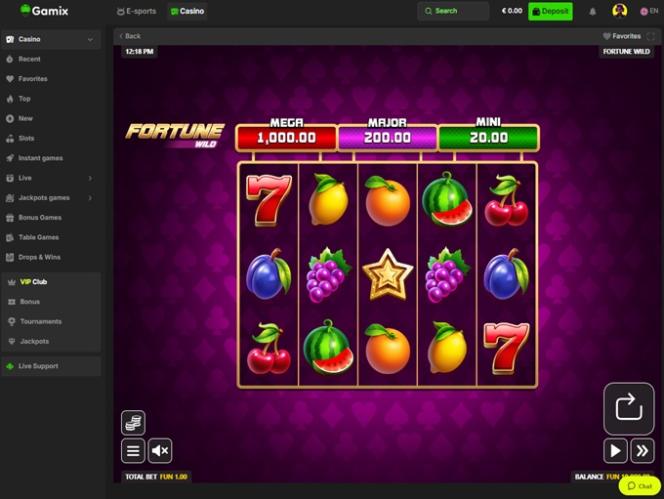Toggle fullscreen mode for the game
The width and height of the screenshot is (664, 499).
coord(651,36)
